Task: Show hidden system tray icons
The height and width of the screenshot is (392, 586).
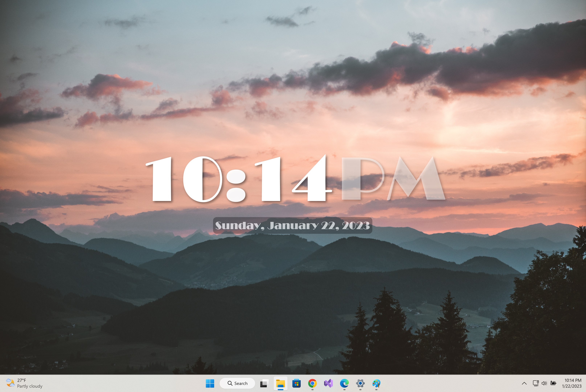Action: click(524, 383)
